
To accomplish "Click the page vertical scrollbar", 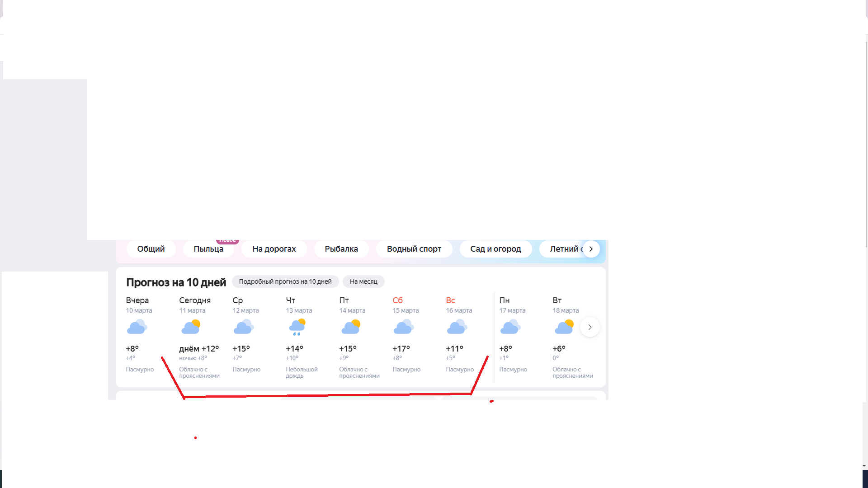I will click(866, 145).
